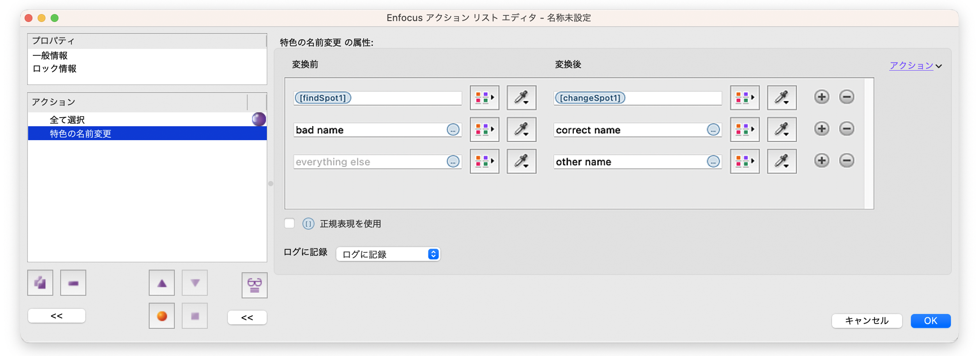Click the left << button under properties

(x=57, y=316)
